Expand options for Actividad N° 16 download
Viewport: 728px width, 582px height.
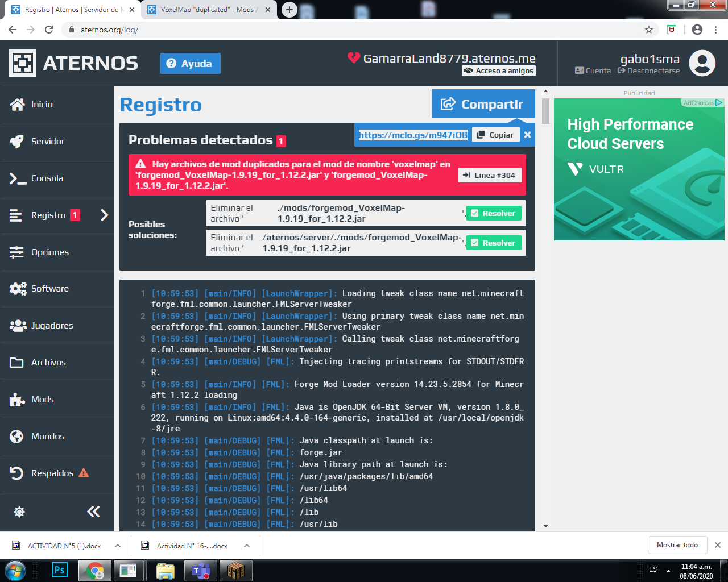point(247,546)
